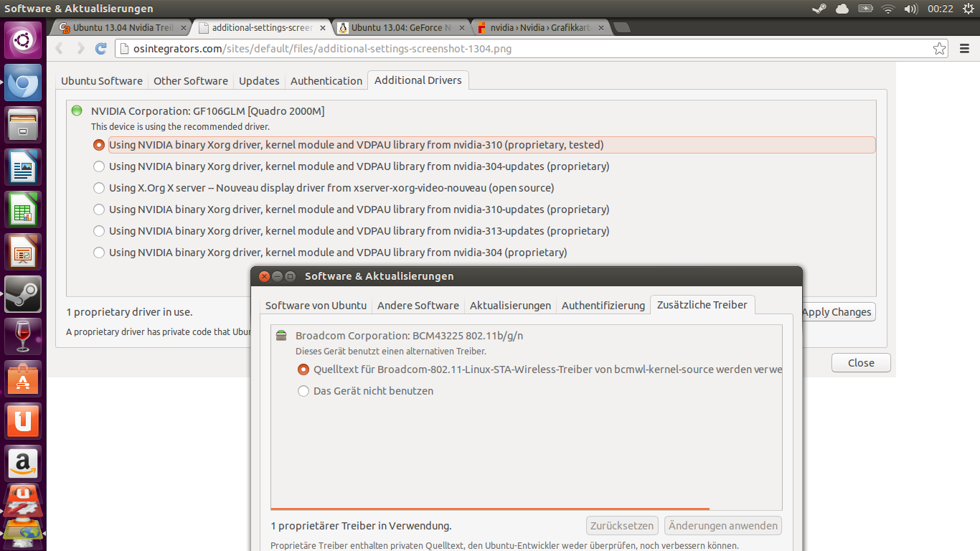Open 'Zusätzliche Treiber' tab in dialog

[x=702, y=305]
